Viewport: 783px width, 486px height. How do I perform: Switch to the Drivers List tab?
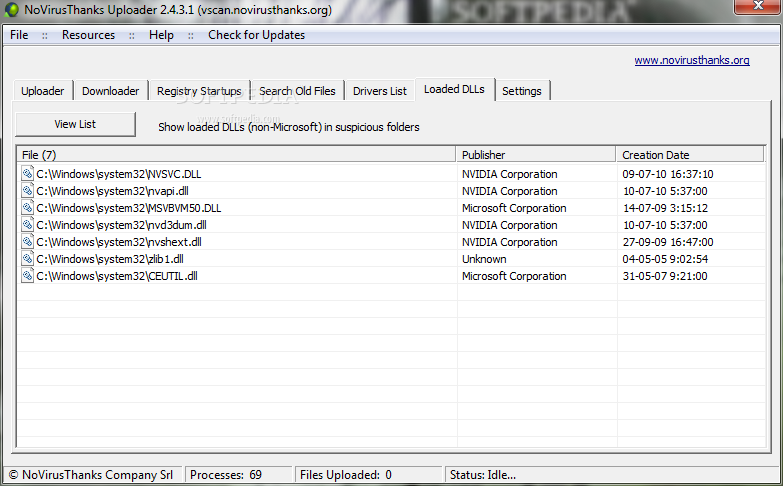point(380,91)
